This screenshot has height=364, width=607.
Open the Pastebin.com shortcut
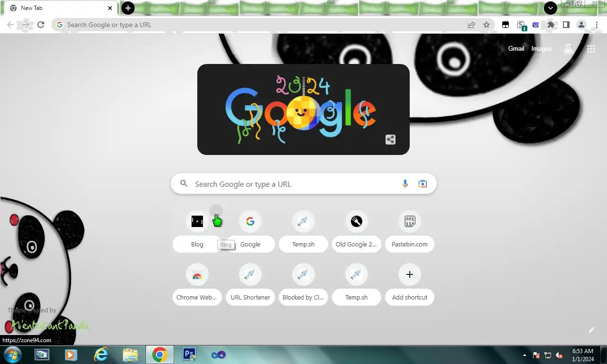(x=410, y=232)
